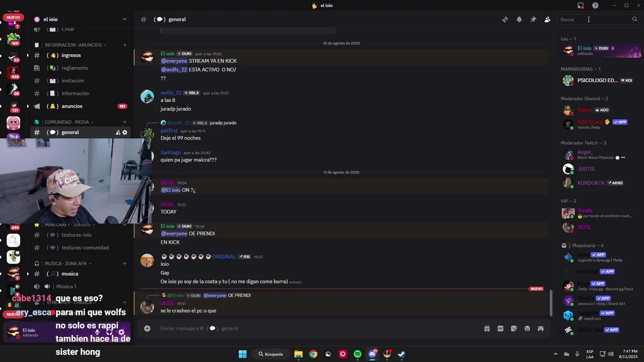Open Windows Start button
Screen dimensions: 644x362
point(243,354)
